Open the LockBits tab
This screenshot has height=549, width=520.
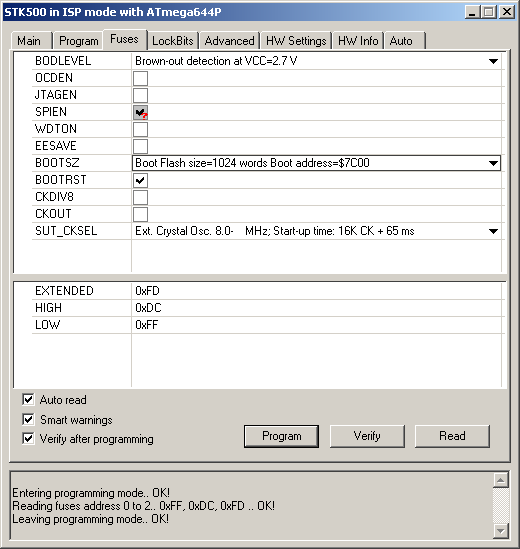coord(173,41)
